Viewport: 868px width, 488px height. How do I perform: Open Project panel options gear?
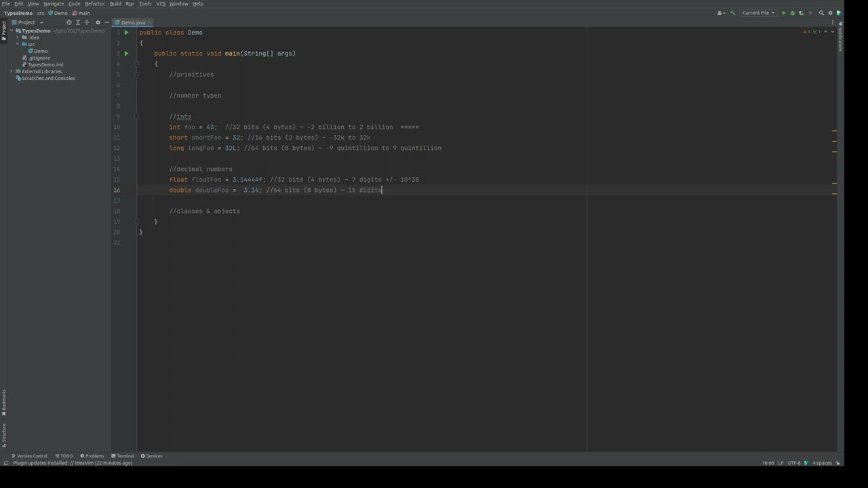[98, 22]
